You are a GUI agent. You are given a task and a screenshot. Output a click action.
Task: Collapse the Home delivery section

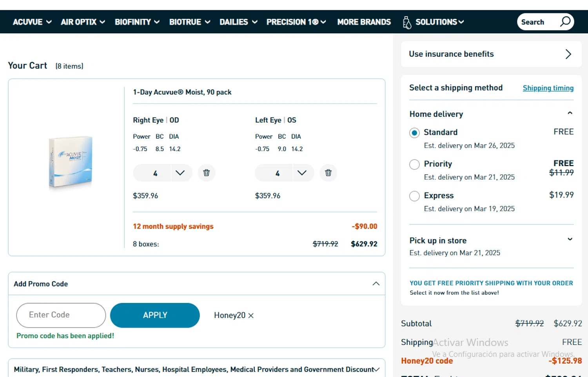[x=570, y=113]
